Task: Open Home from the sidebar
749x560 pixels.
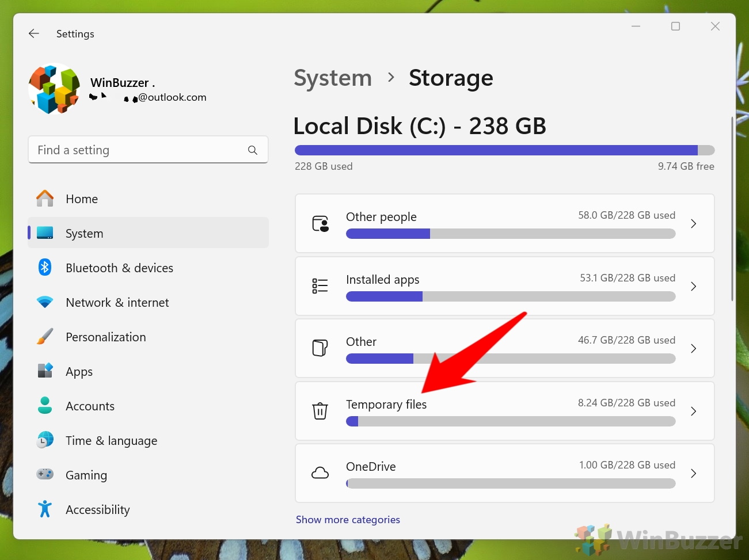Action: point(82,199)
